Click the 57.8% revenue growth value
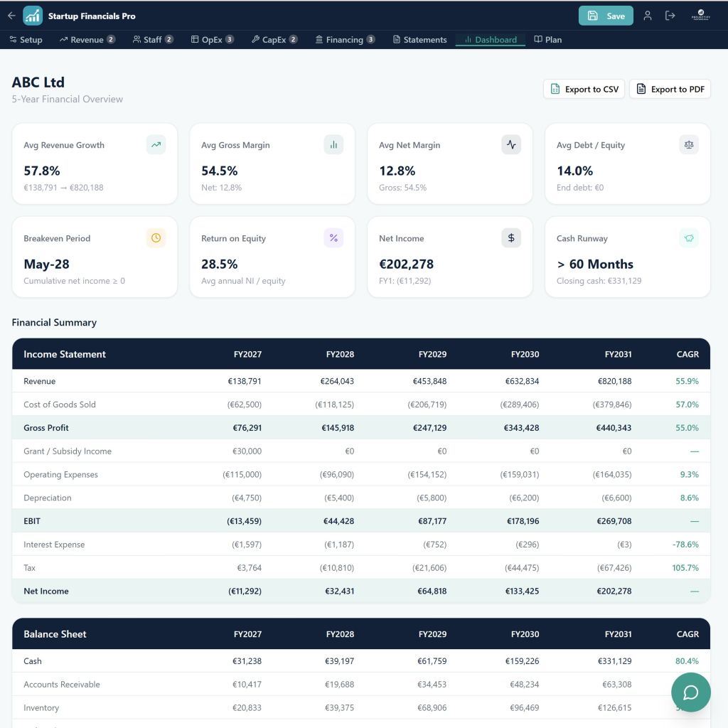Screen dimensions: 728x728 pyautogui.click(x=42, y=171)
